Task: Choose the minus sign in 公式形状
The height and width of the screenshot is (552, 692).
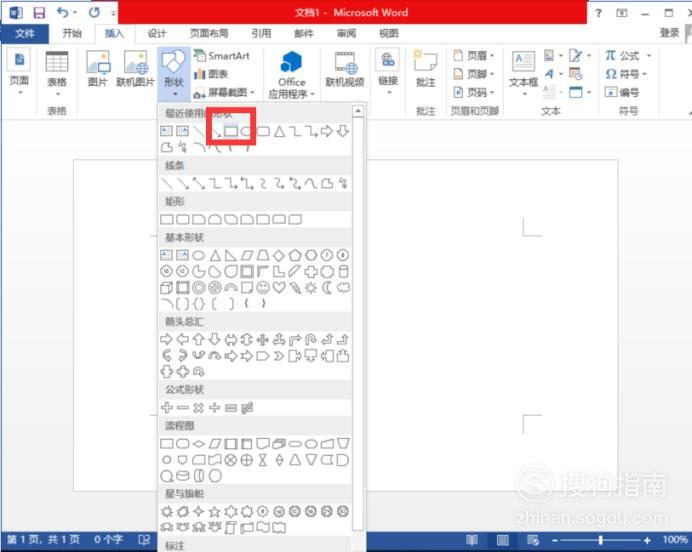Action: point(182,408)
